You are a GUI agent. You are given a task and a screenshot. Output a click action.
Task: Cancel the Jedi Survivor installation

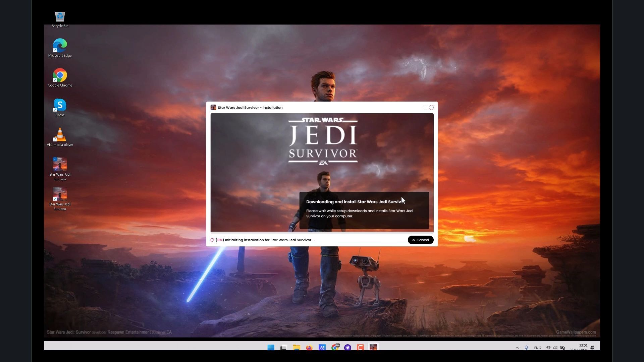(x=420, y=240)
